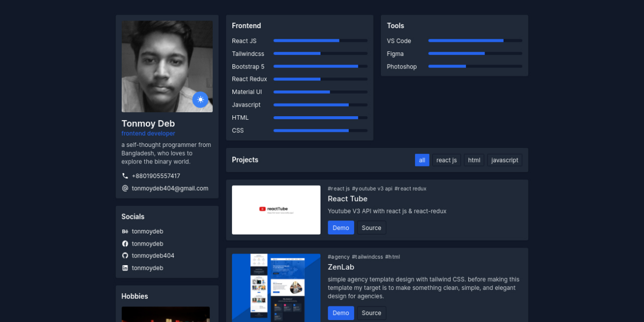Open the React Tube Demo
This screenshot has height=322, width=644.
(341, 228)
